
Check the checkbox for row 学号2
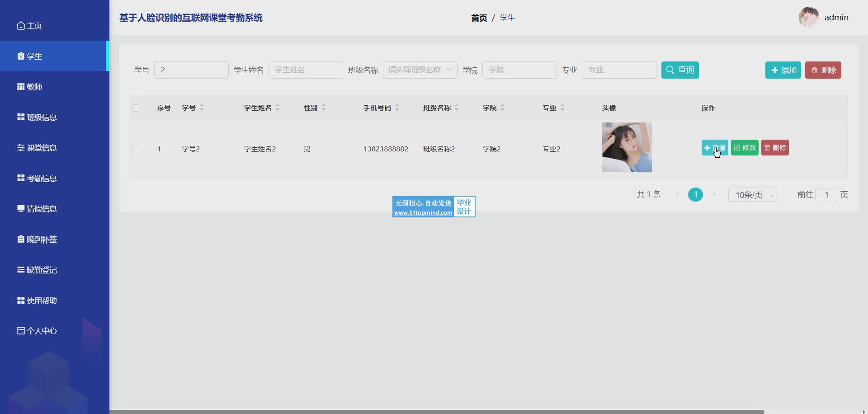click(x=136, y=149)
